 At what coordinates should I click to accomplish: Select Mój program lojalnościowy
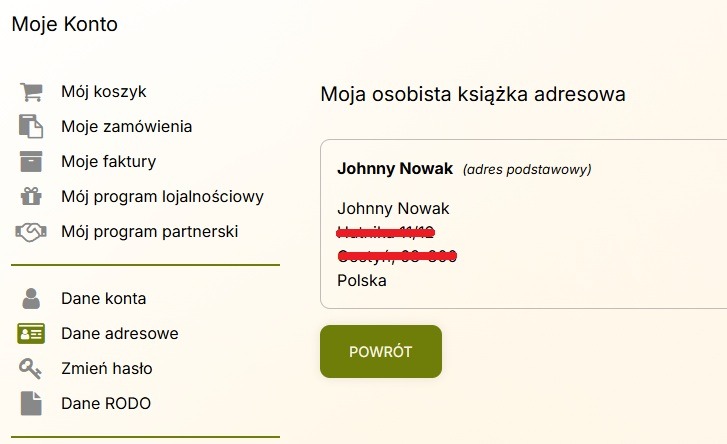point(162,196)
